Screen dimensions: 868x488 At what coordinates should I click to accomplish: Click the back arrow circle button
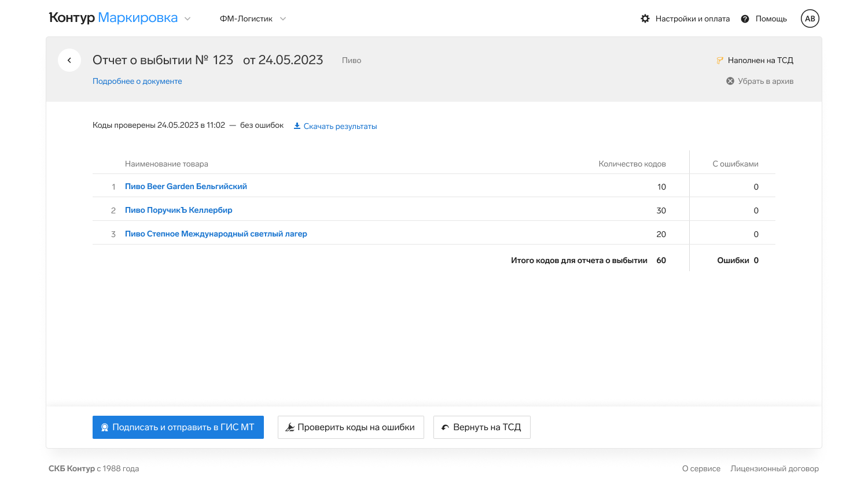(x=69, y=60)
